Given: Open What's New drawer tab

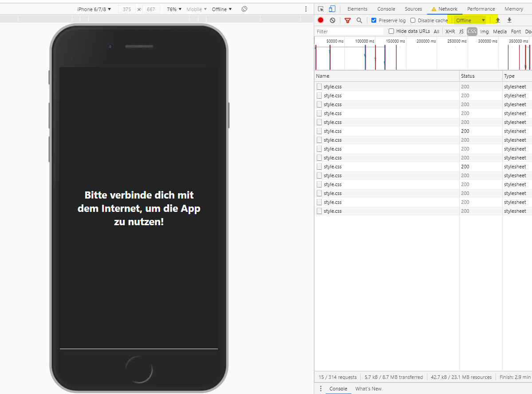Looking at the screenshot, I should 368,389.
